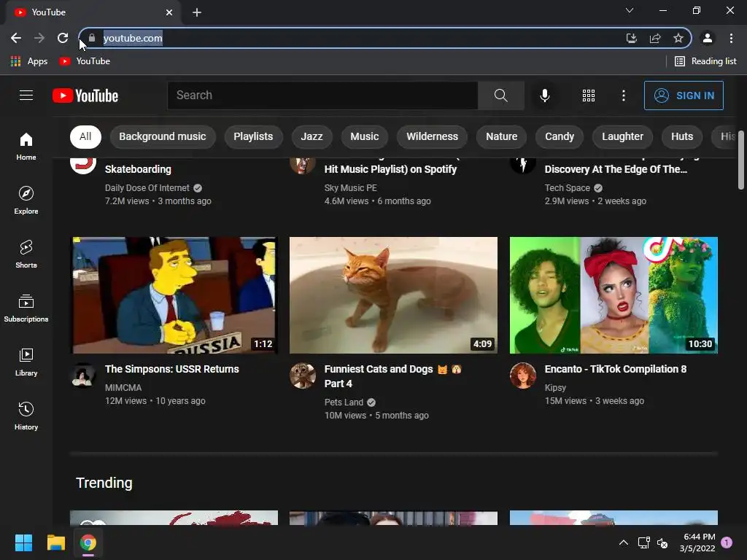The width and height of the screenshot is (747, 560).
Task: Click the MIMCMA channel avatar
Action: pyautogui.click(x=83, y=376)
